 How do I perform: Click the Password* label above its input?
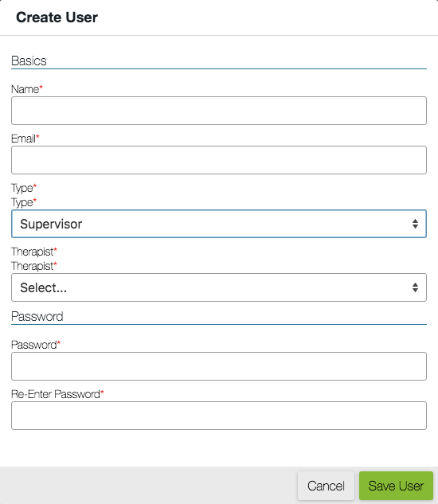[x=36, y=345]
